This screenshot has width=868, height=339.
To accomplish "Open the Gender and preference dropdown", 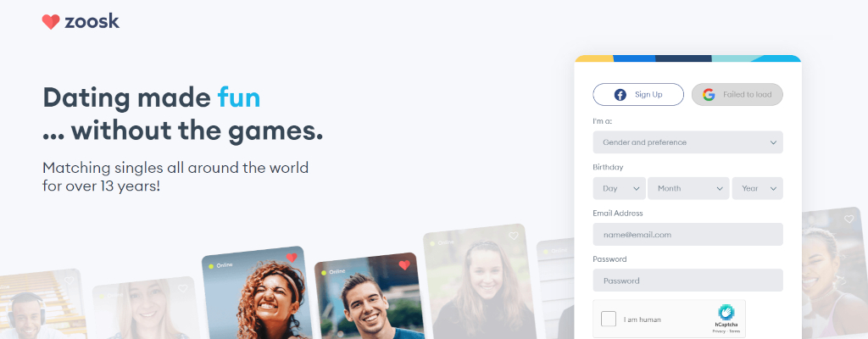I will (x=687, y=142).
